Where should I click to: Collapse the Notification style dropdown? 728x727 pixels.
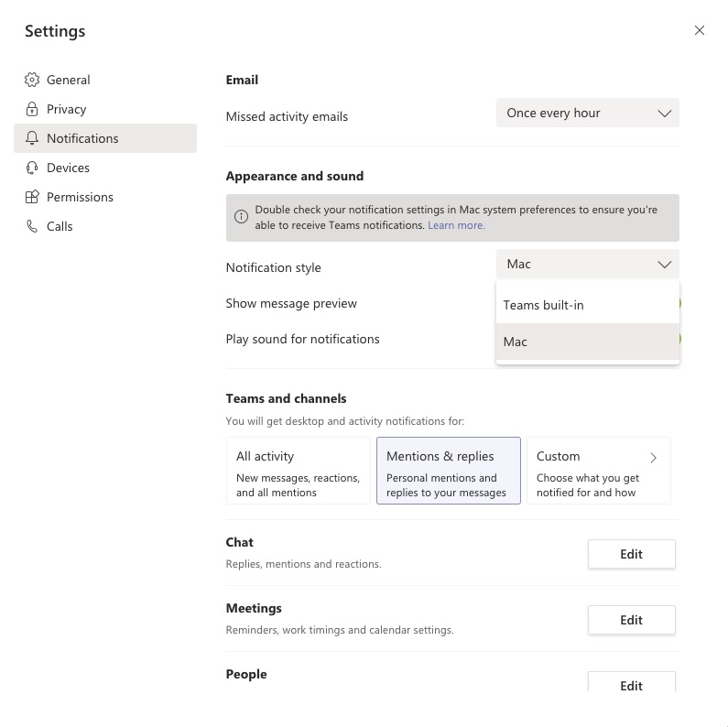(x=587, y=264)
